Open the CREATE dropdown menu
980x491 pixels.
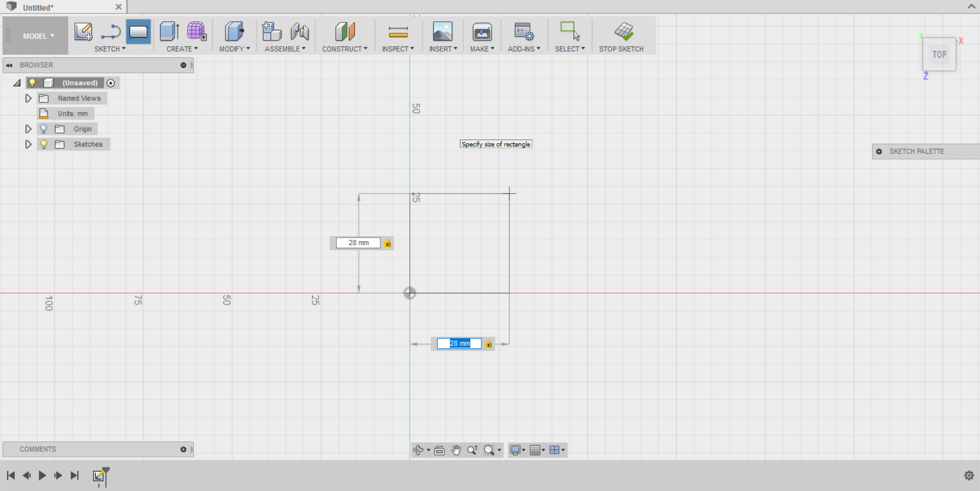(x=182, y=49)
